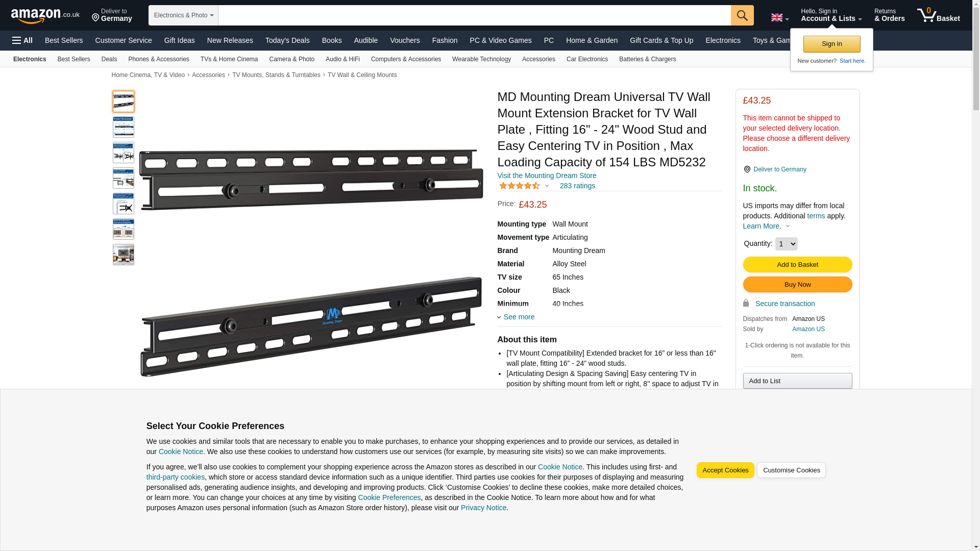980x551 pixels.
Task: Expand the Learn More section
Action: point(766,226)
